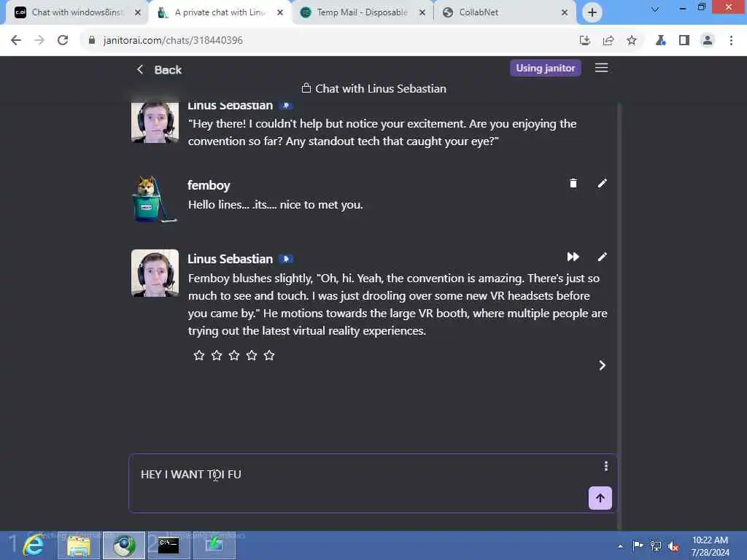Delete femboy's message with trash icon
Image resolution: width=747 pixels, height=560 pixels.
[x=573, y=183]
